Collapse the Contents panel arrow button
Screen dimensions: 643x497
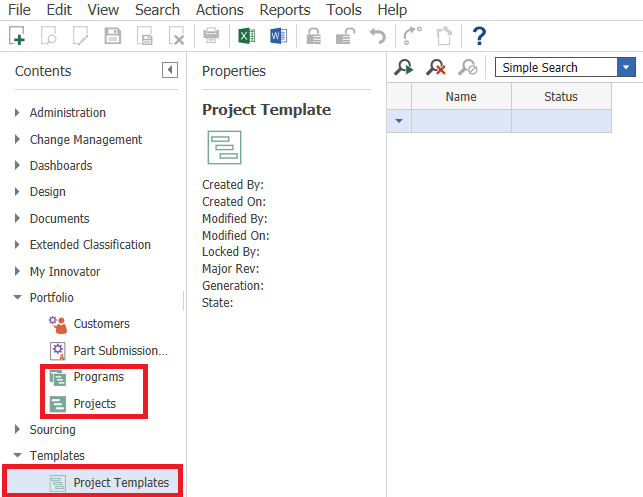coord(170,70)
